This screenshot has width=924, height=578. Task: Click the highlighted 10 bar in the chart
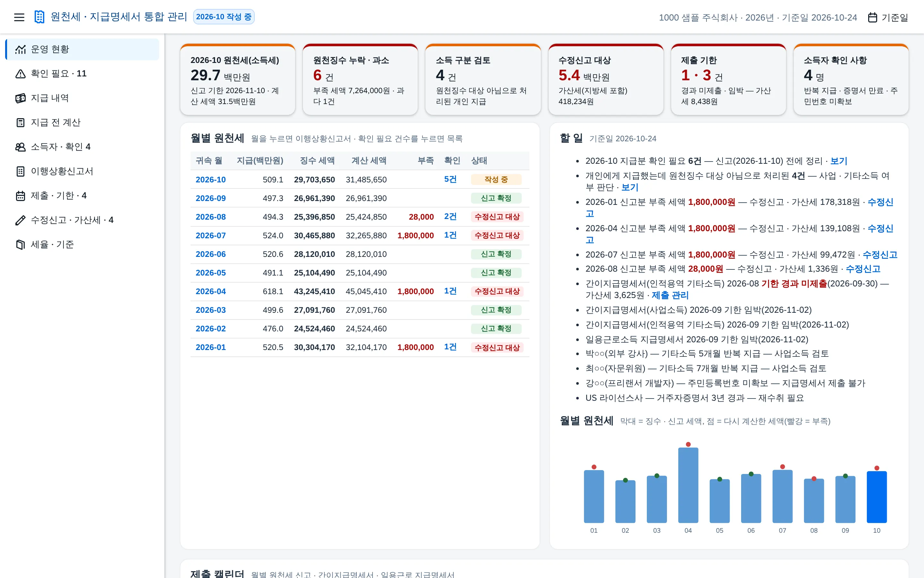tap(877, 497)
